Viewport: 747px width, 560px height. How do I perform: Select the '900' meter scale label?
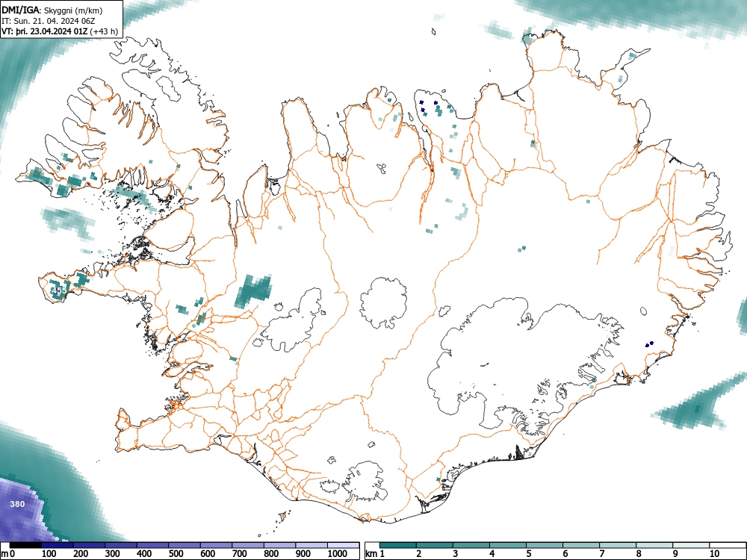point(303,554)
